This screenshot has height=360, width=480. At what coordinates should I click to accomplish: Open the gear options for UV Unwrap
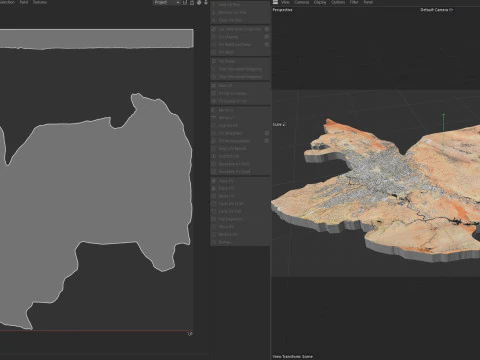[267, 37]
